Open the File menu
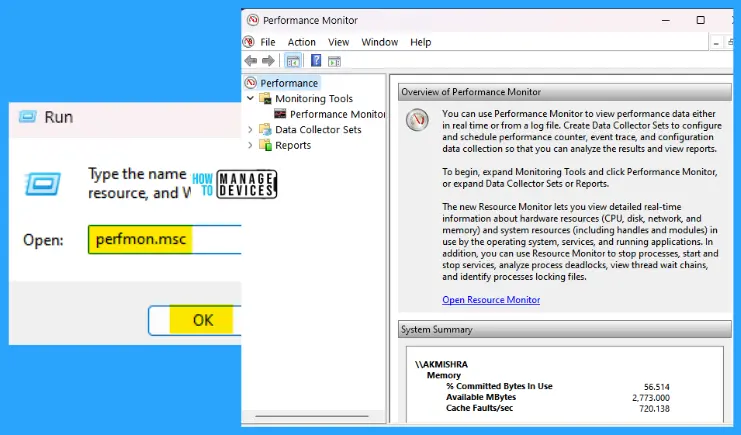The height and width of the screenshot is (435, 741). coord(267,42)
